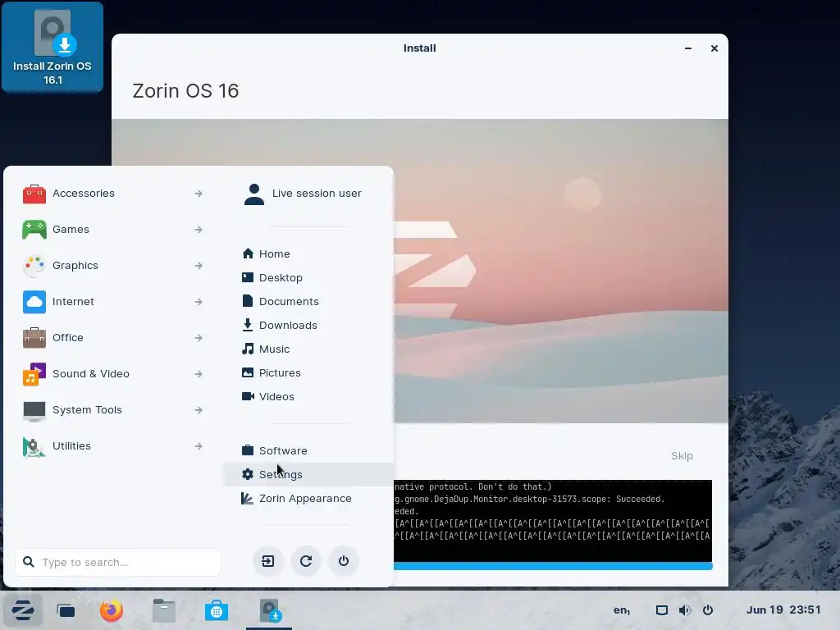Expand the Sound & Video submenu arrow
Viewport: 840px width, 630px height.
199,374
